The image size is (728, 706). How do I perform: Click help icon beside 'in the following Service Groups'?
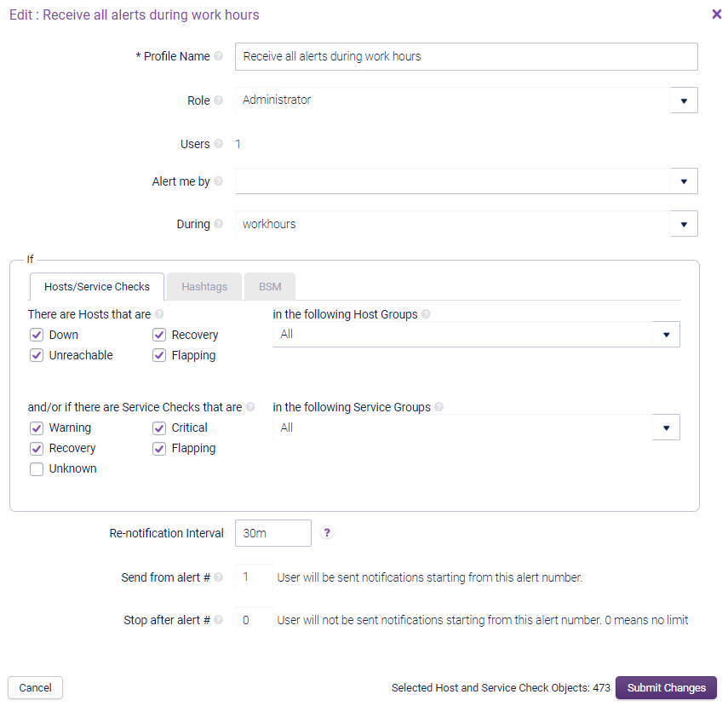439,407
